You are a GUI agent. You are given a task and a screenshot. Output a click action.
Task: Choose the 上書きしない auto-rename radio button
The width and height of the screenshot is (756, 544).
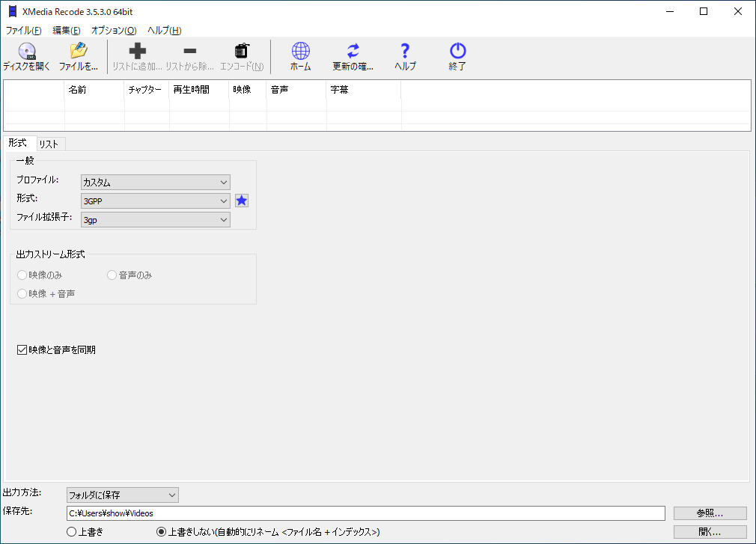tap(162, 532)
